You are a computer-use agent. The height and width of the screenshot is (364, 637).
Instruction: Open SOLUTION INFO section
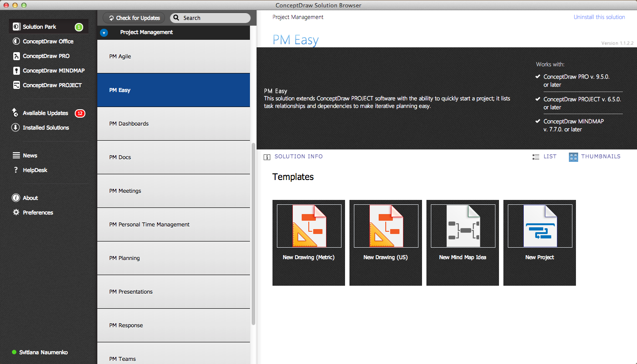coord(299,157)
